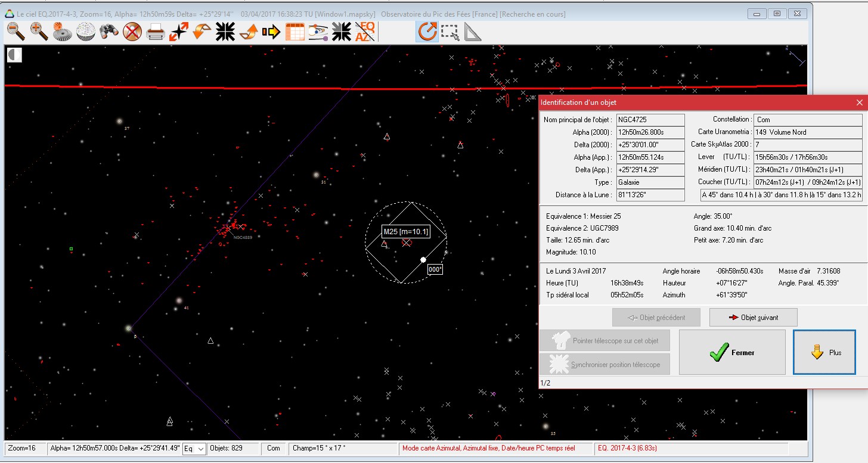The width and height of the screenshot is (868, 463).
Task: Click the orange calendar grid icon
Action: coord(294,32)
